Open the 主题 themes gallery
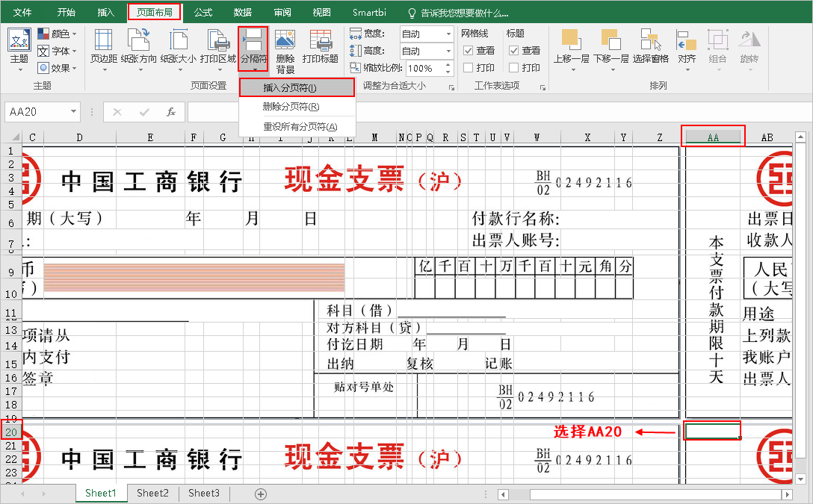Screen dimensions: 813x504 tap(19, 49)
